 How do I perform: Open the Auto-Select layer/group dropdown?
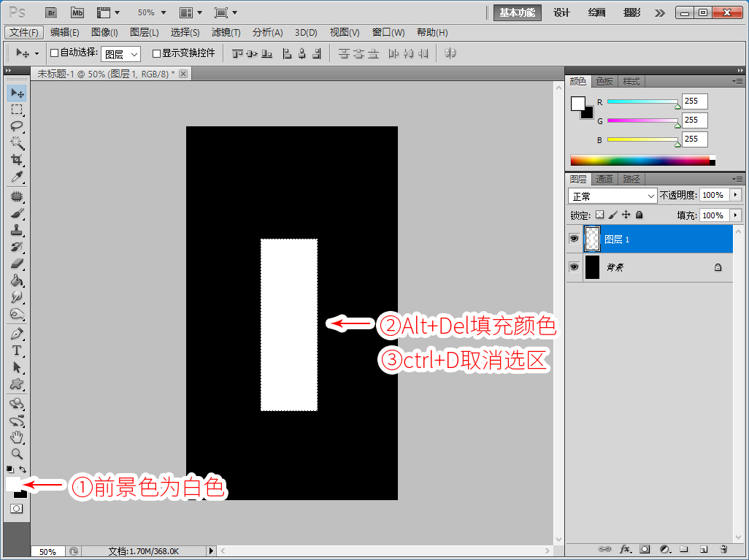pos(121,54)
